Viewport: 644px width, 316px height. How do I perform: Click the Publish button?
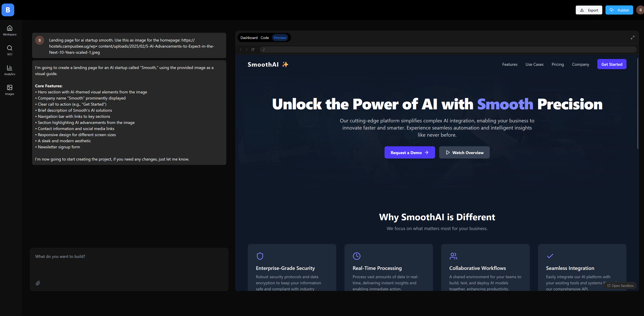(x=619, y=10)
